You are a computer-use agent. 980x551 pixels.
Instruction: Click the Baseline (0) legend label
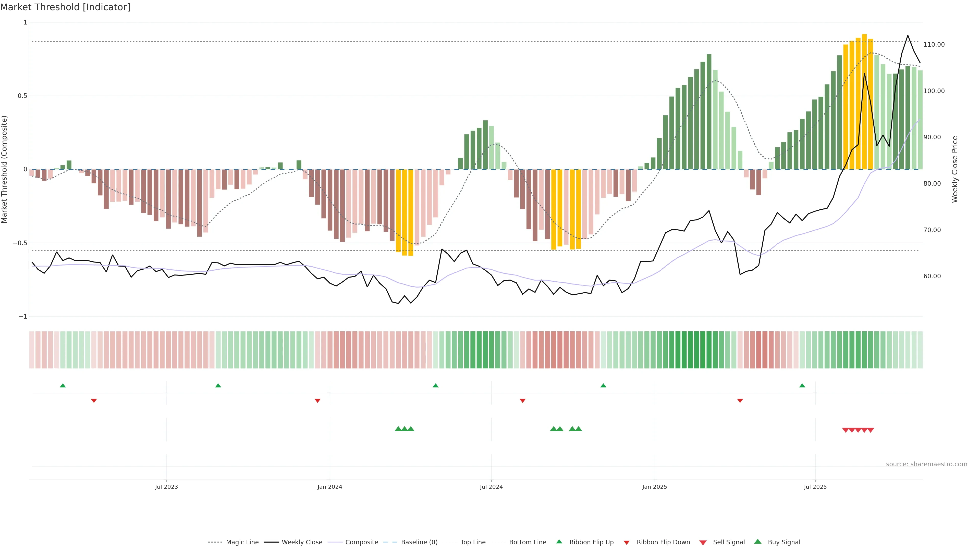[419, 542]
